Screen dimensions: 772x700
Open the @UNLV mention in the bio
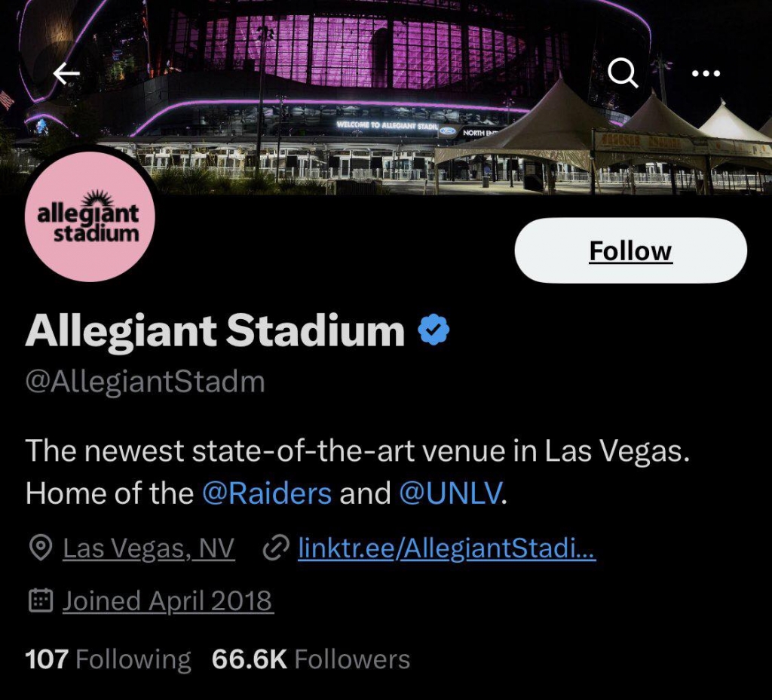coord(449,493)
